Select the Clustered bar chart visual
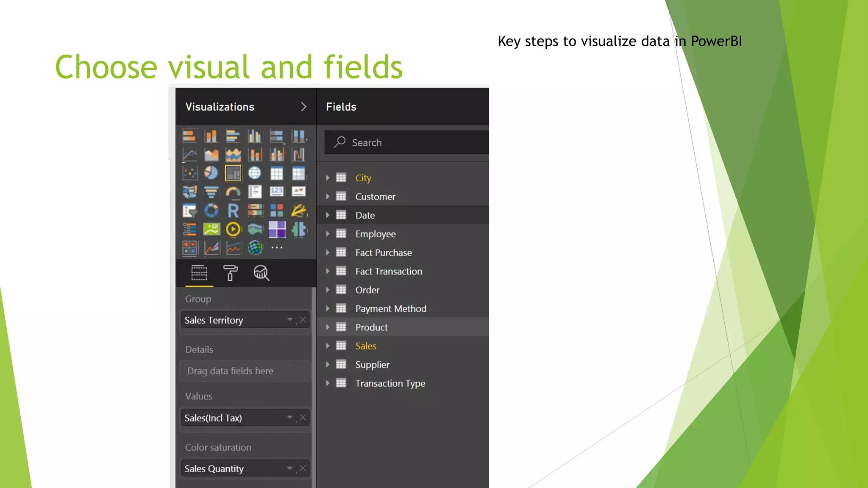The height and width of the screenshot is (488, 868). (233, 136)
